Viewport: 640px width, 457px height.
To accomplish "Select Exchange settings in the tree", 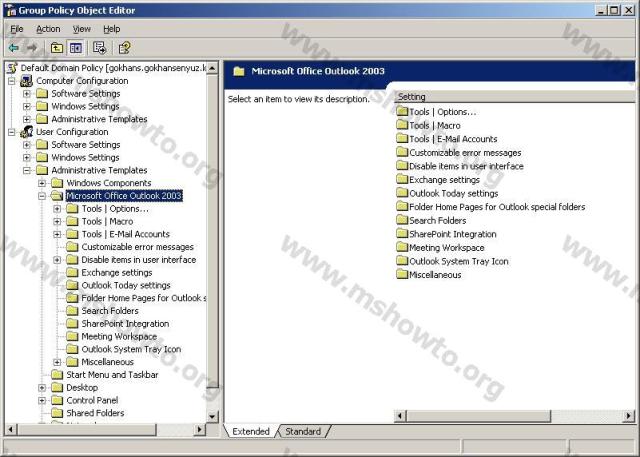I will click(x=117, y=272).
